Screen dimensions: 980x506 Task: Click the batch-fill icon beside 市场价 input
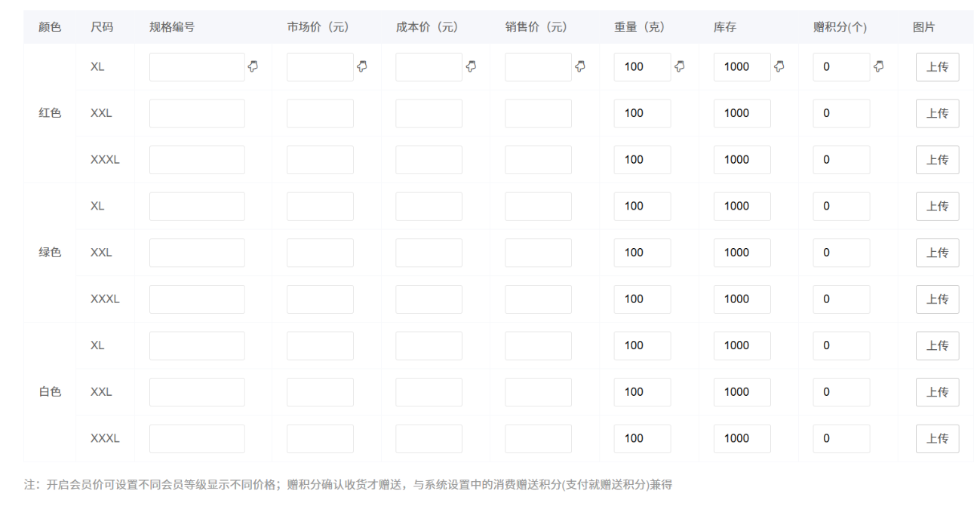pyautogui.click(x=362, y=66)
